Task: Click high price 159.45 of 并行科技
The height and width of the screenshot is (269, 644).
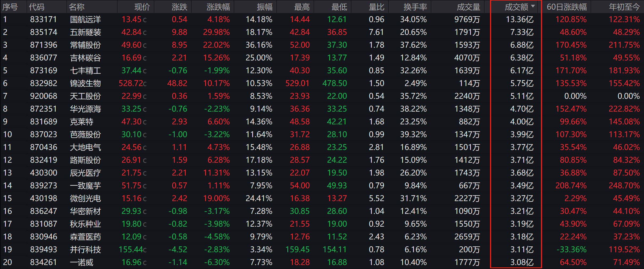Action: (x=297, y=250)
